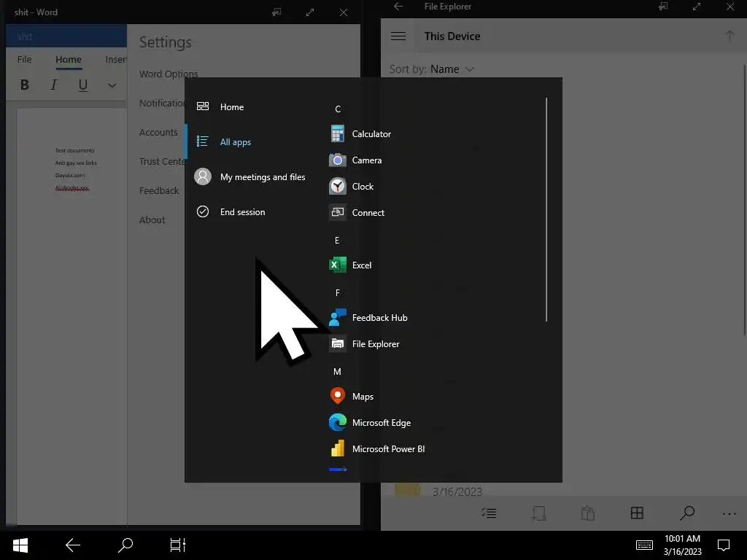Toggle Italic in Word
The width and height of the screenshot is (747, 560).
pyautogui.click(x=53, y=85)
